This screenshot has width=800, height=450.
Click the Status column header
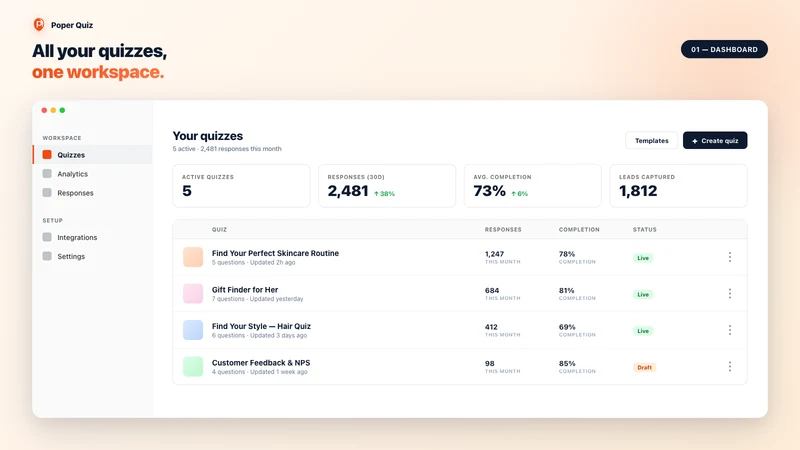click(x=645, y=230)
